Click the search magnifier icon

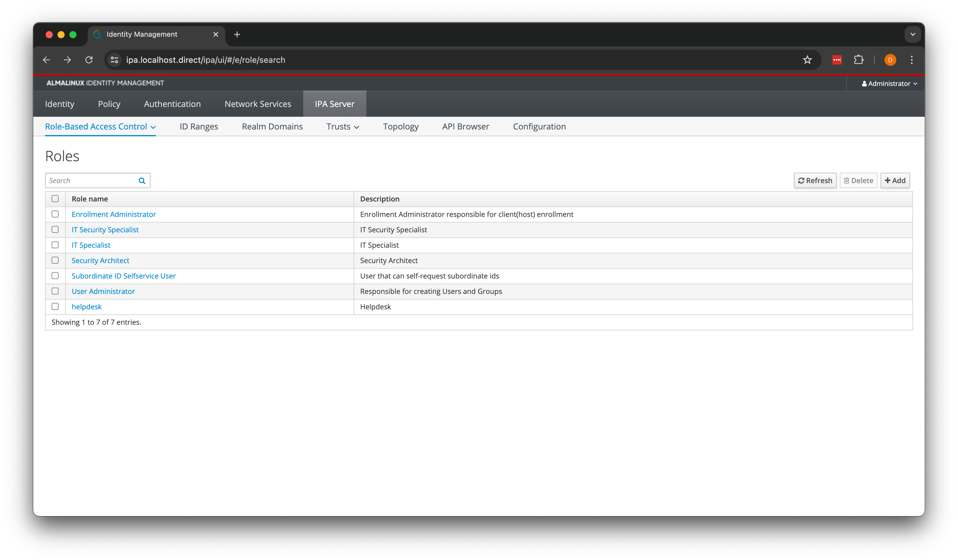click(142, 181)
